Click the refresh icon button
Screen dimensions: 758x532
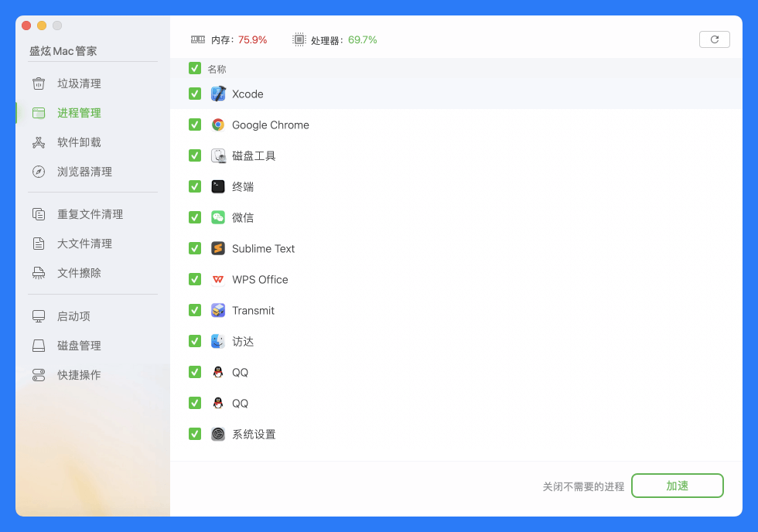[714, 39]
